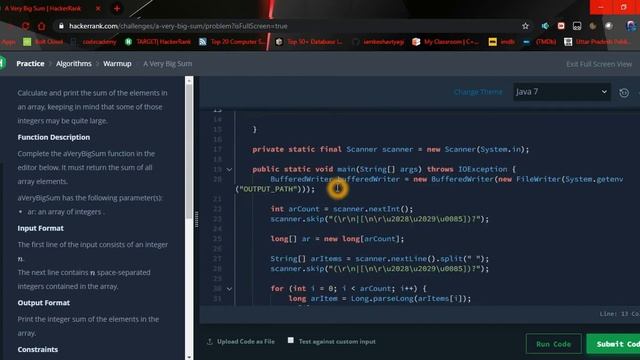The width and height of the screenshot is (640, 360).
Task: Collapse the main method fold arrow
Action: click(x=229, y=169)
